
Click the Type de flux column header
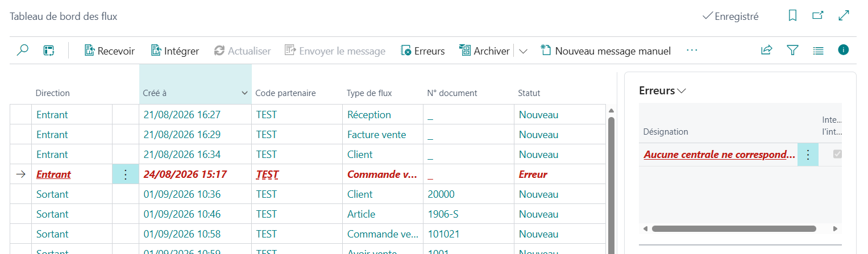(369, 93)
